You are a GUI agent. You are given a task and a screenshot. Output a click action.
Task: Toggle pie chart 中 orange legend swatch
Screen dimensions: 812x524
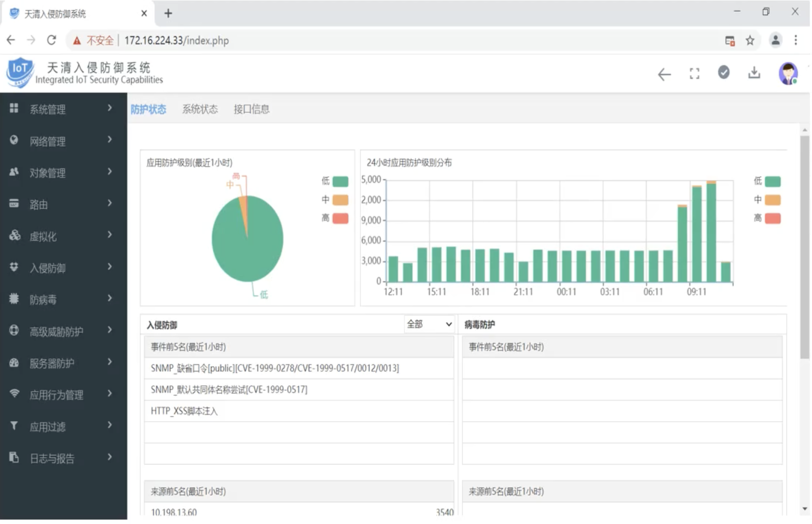tap(340, 199)
